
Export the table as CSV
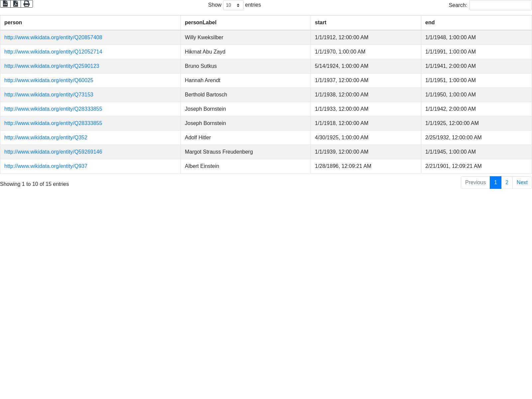click(x=5, y=4)
